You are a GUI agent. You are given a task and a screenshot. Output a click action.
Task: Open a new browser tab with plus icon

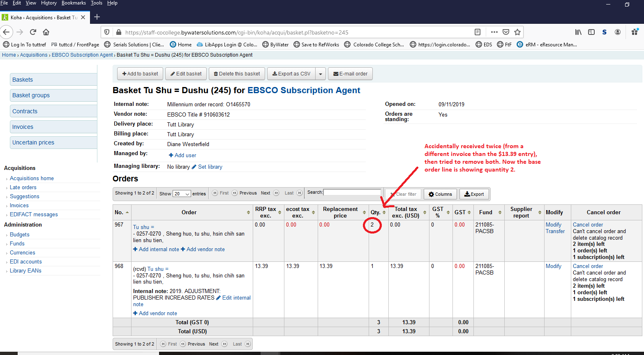pyautogui.click(x=97, y=17)
